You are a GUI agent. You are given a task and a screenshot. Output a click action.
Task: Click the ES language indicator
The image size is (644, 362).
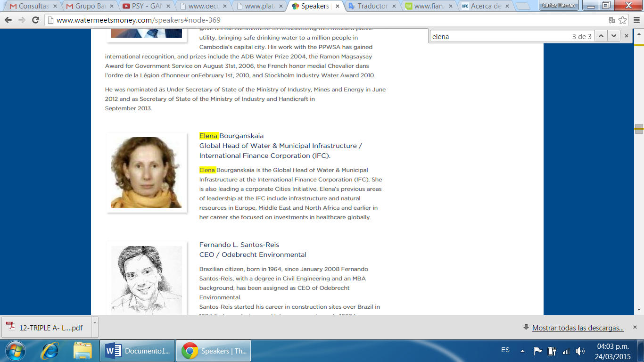point(505,350)
